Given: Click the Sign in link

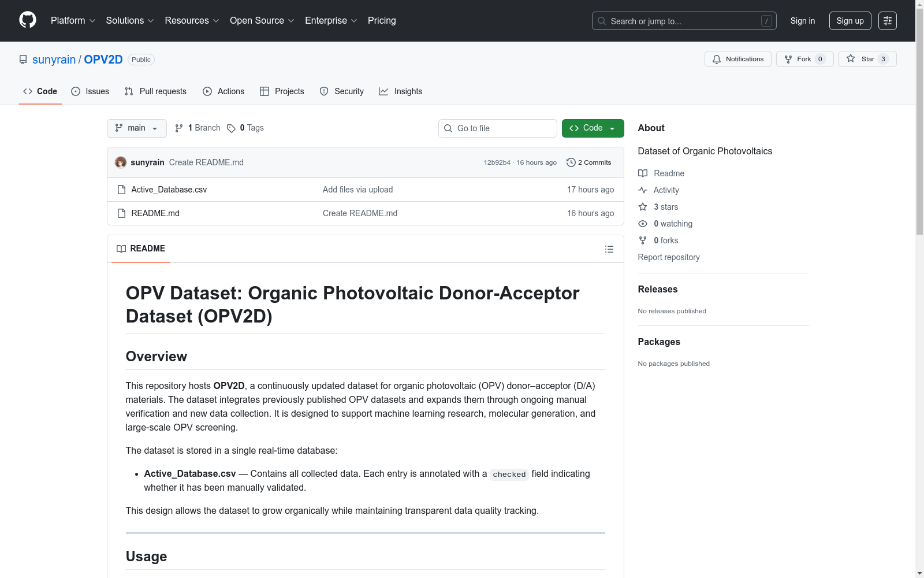Looking at the screenshot, I should click(803, 21).
